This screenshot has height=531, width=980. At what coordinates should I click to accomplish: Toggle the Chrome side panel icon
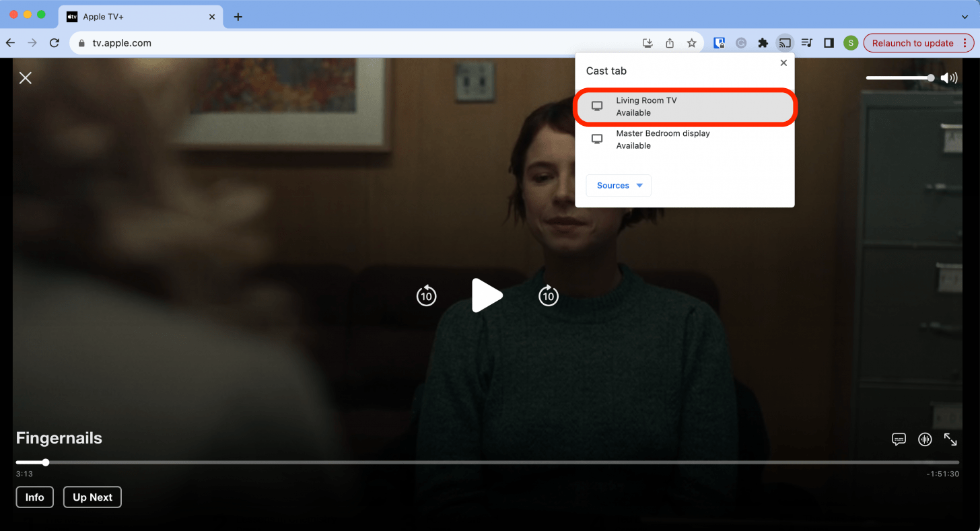coord(829,43)
